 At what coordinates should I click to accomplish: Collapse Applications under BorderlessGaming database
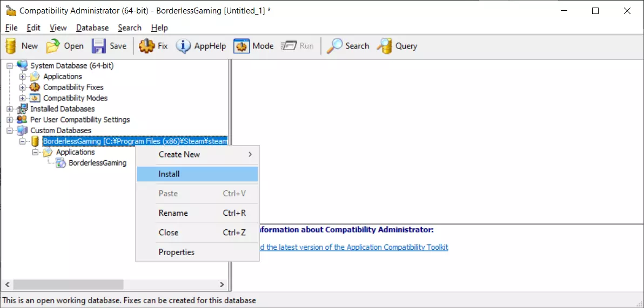pos(35,153)
